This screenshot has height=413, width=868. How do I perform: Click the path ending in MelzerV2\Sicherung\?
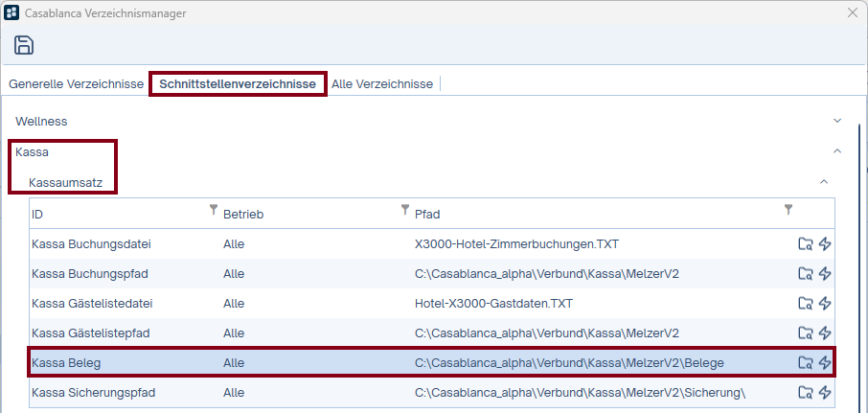(x=581, y=393)
